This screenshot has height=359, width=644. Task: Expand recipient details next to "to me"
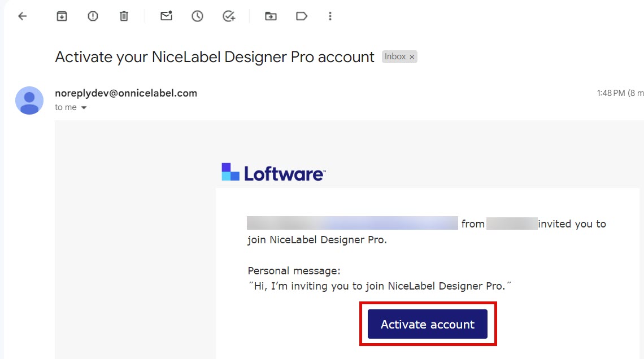coord(84,108)
